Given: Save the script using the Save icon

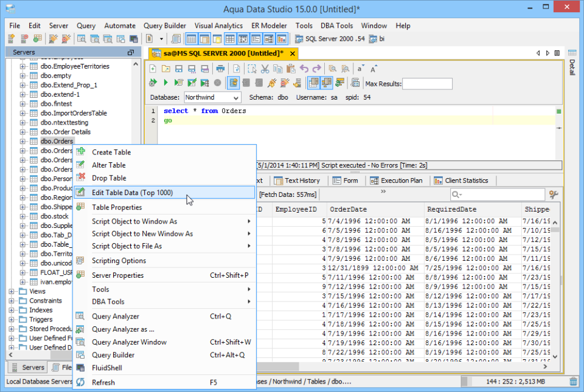Looking at the screenshot, I should point(178,69).
